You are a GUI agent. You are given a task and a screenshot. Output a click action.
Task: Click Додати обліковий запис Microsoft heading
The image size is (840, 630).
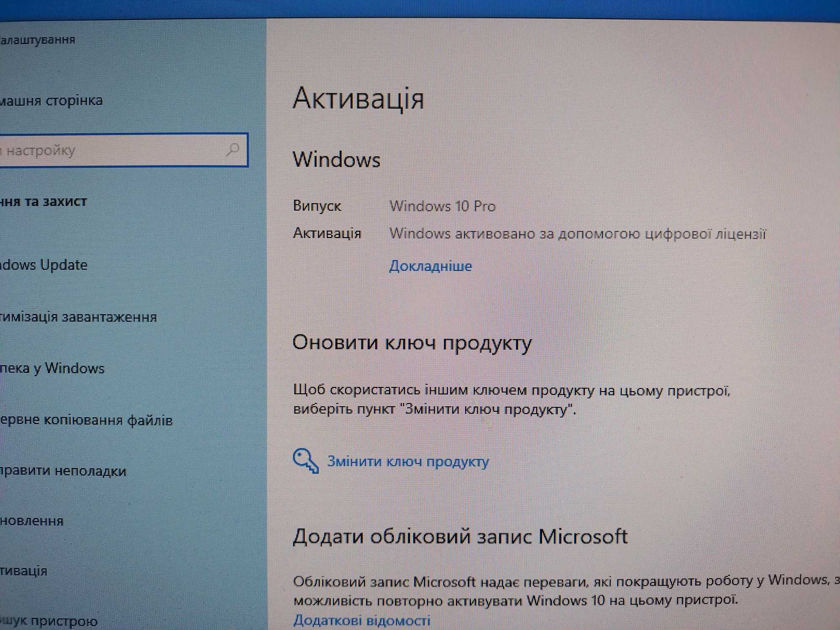460,536
